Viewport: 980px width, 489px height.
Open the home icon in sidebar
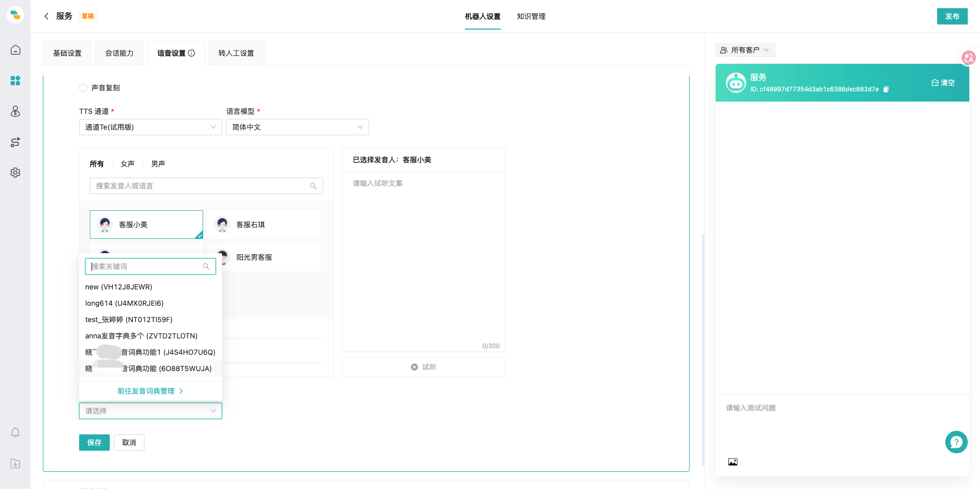(x=15, y=50)
